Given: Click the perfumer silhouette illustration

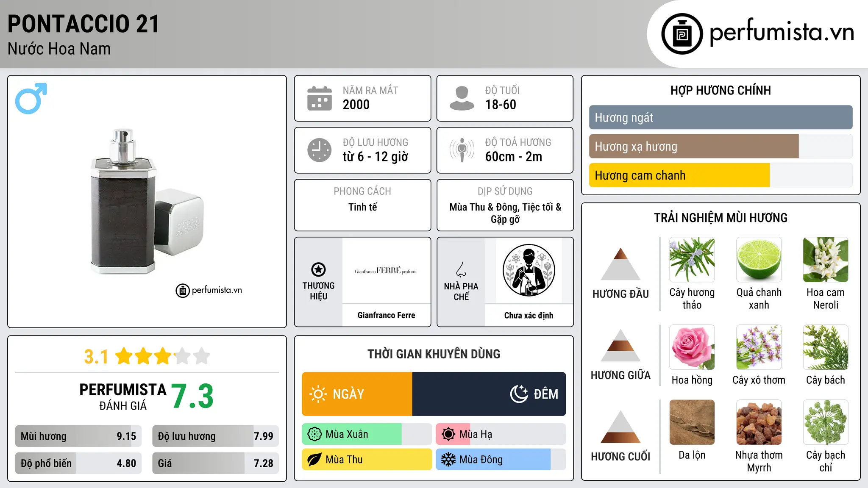Looking at the screenshot, I should pyautogui.click(x=529, y=270).
